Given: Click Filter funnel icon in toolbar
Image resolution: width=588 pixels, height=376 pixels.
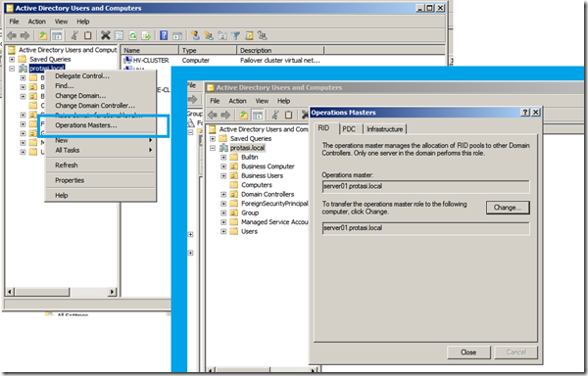Looking at the screenshot, I should point(235,35).
